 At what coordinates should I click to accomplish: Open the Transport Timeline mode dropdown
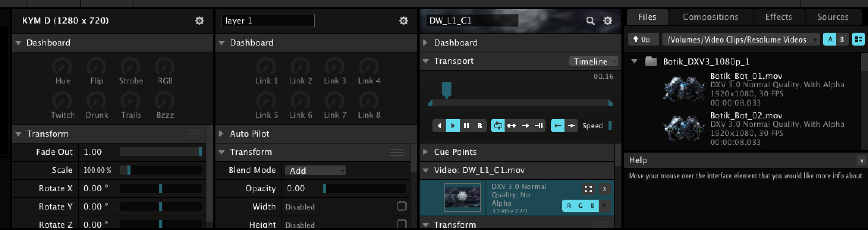pyautogui.click(x=593, y=61)
